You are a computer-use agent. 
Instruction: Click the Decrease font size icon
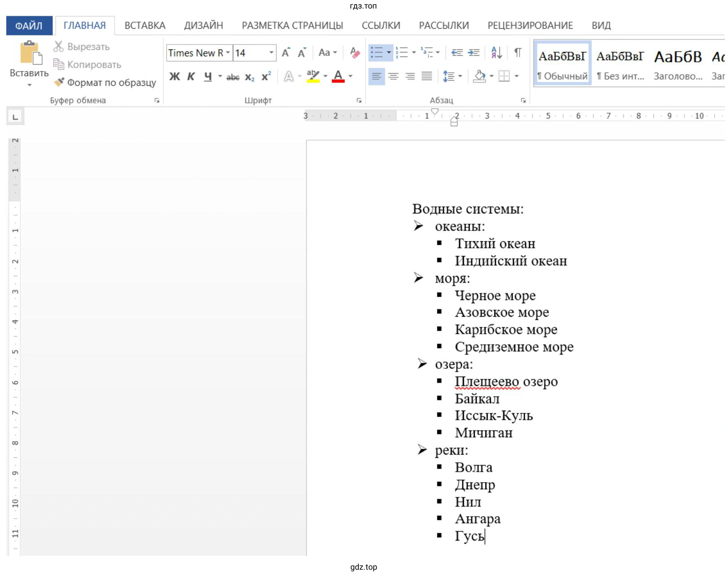tap(302, 53)
